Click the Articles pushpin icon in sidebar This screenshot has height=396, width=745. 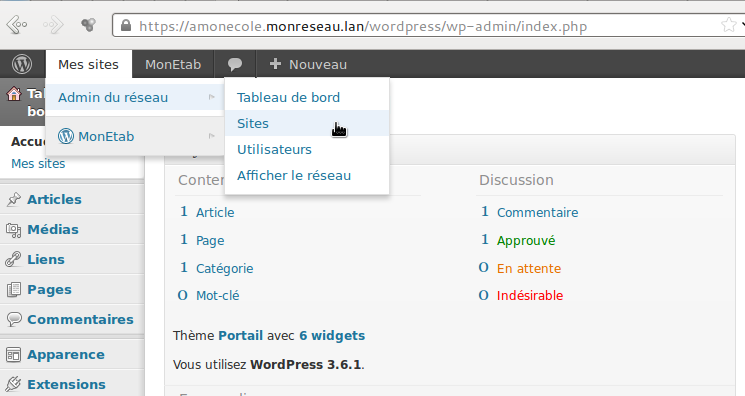(x=14, y=199)
